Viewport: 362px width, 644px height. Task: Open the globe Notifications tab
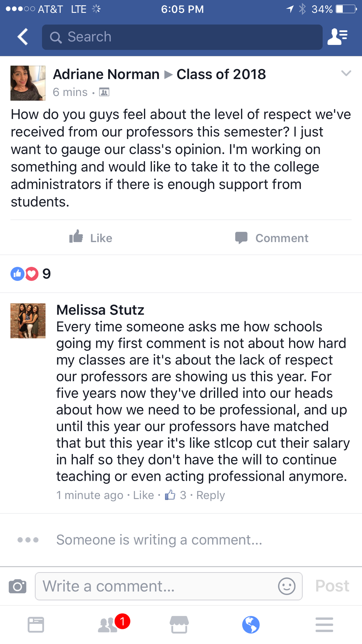(x=251, y=625)
